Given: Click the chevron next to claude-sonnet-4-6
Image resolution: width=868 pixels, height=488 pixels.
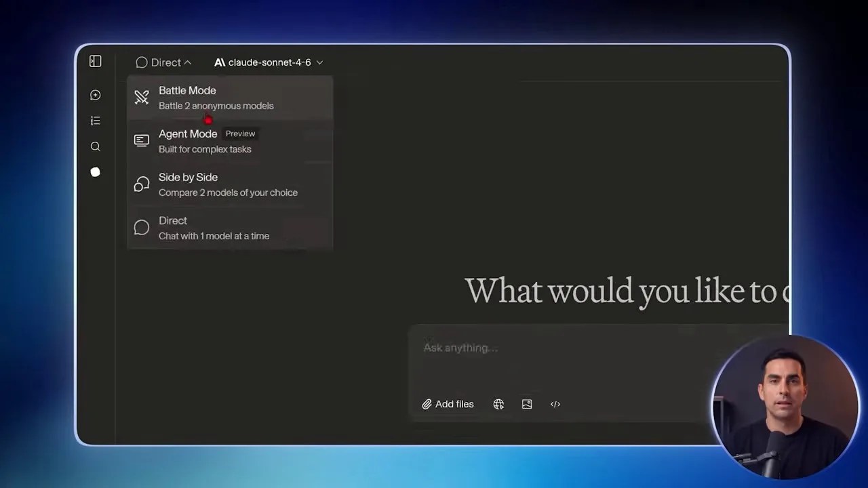Looking at the screenshot, I should (x=319, y=62).
